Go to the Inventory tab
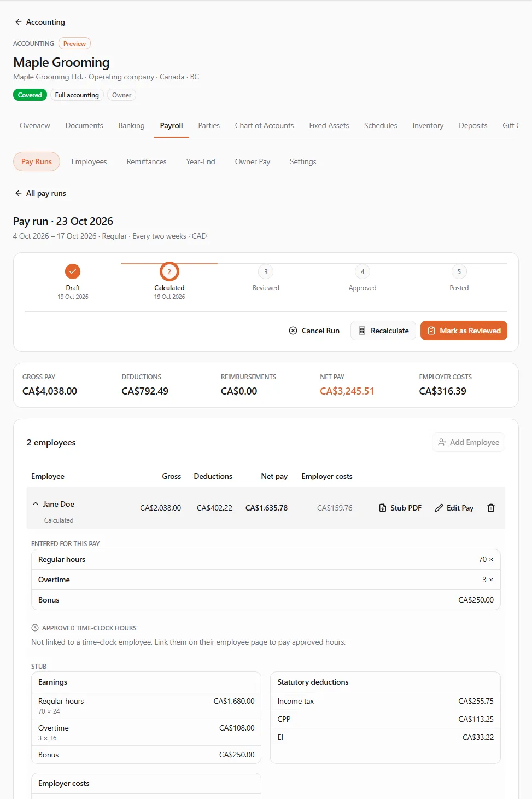532x799 pixels. click(428, 125)
